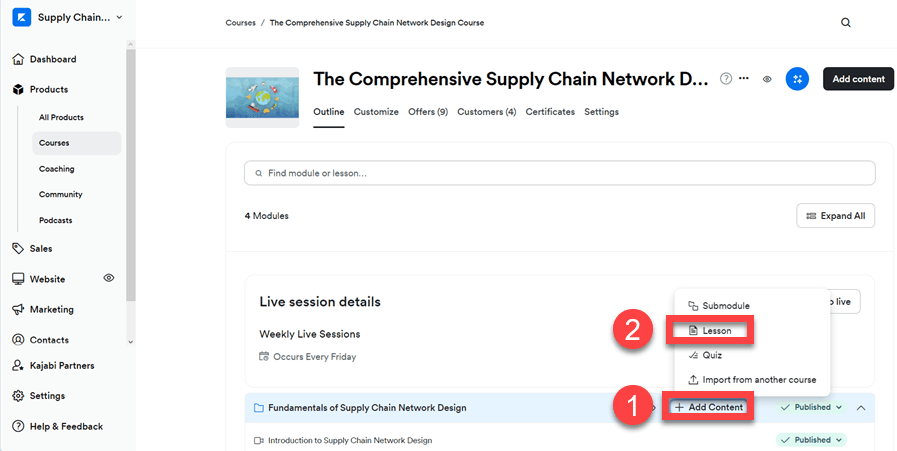The image size is (897, 451).
Task: Click the course thumbnail image
Action: [262, 97]
